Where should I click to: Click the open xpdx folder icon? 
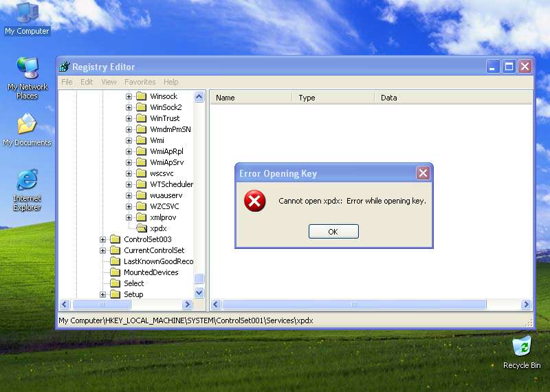142,228
